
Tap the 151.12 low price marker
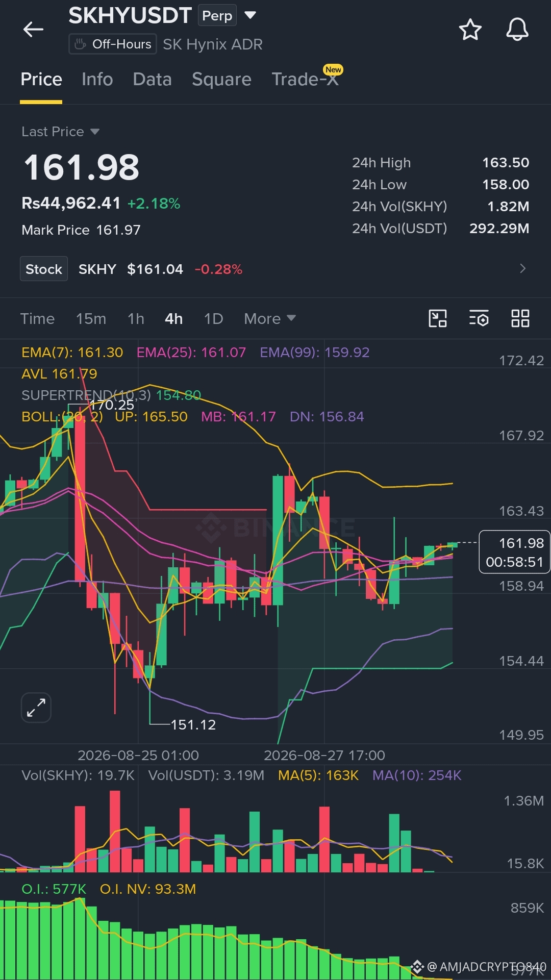pyautogui.click(x=193, y=725)
